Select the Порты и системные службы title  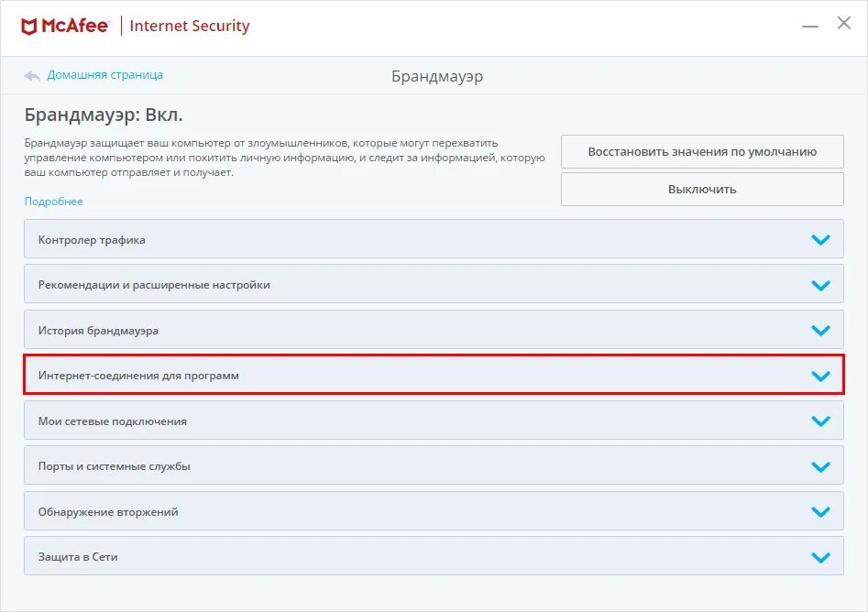[114, 466]
